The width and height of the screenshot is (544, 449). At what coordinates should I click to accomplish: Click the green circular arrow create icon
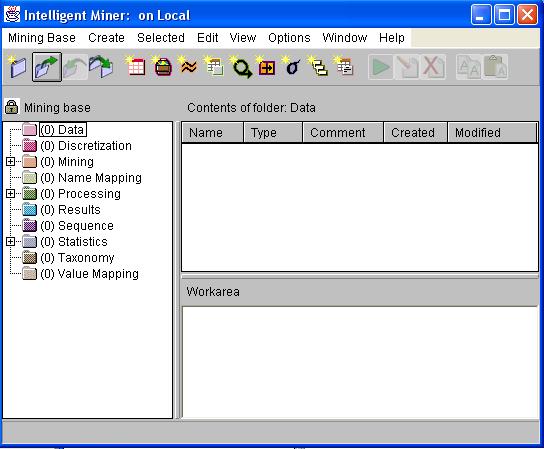point(241,67)
